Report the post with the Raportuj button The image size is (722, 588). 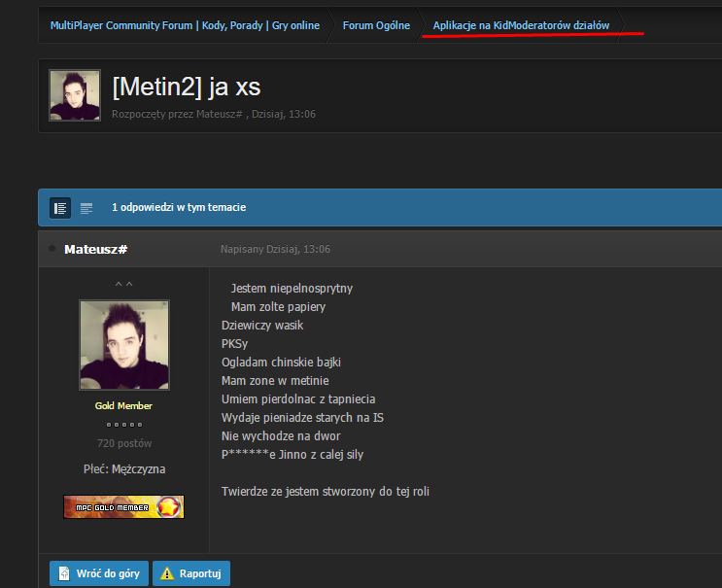coord(191,573)
